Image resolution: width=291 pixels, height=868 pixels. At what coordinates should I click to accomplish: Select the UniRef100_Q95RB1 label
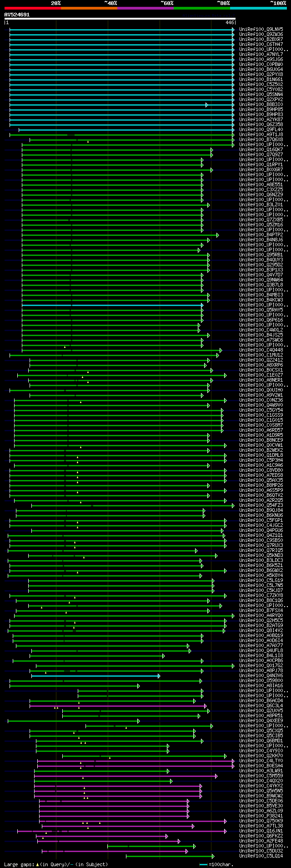[x=261, y=255]
